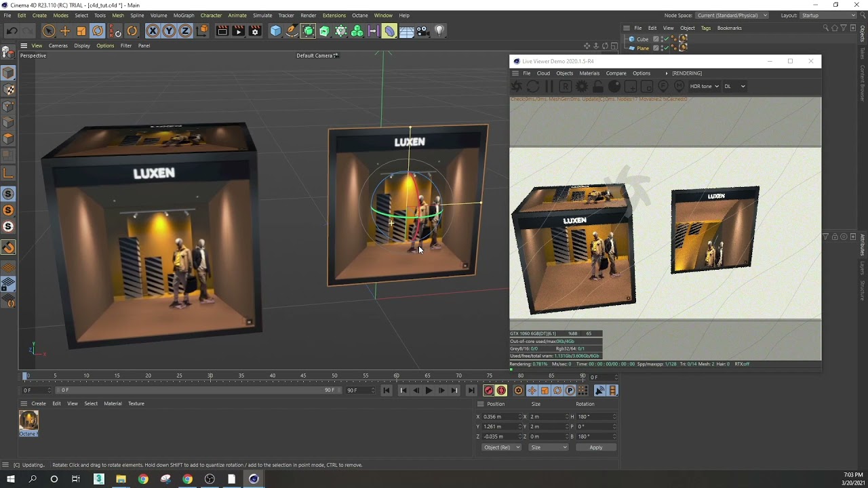Add a Cube primitive object
Screen dimensions: 868x488
275,30
